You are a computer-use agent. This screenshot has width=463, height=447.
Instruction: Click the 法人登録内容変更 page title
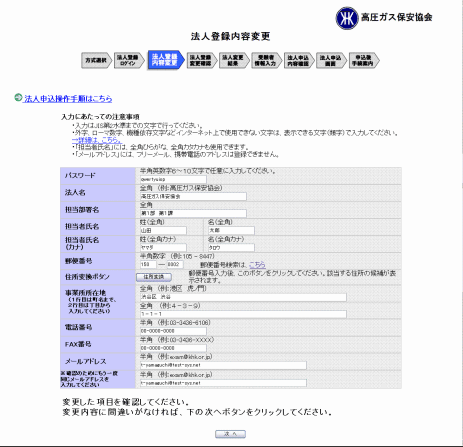[230, 36]
